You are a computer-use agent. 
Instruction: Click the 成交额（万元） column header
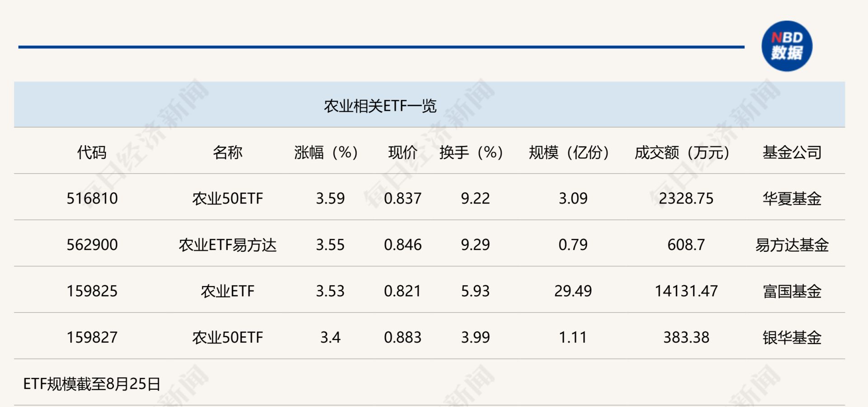click(x=682, y=152)
